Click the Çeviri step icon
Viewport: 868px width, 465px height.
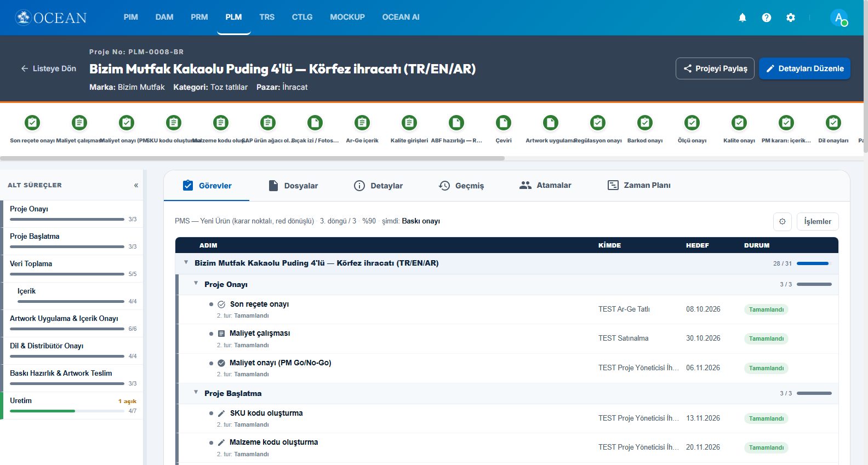504,123
